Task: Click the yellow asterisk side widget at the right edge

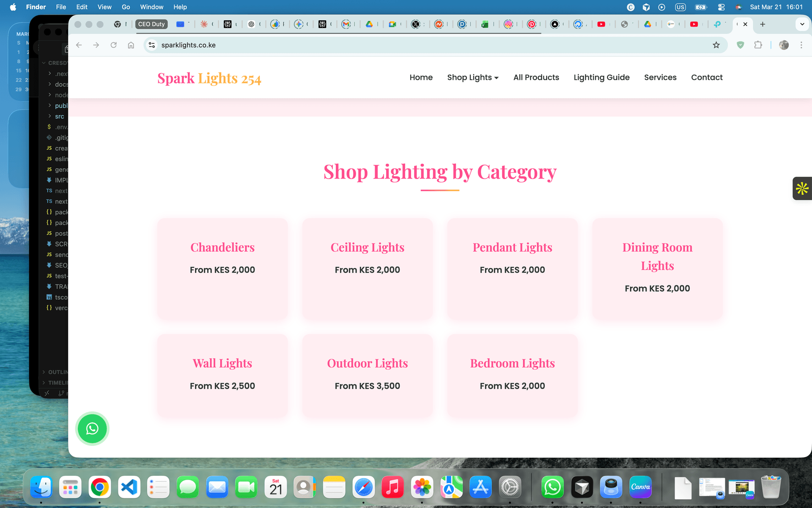Action: click(x=802, y=188)
